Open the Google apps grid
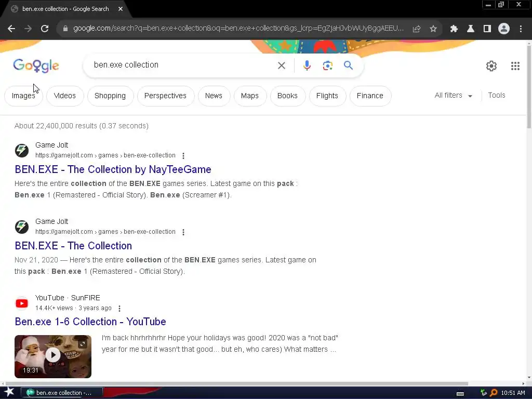This screenshot has height=399, width=532. tap(515, 66)
